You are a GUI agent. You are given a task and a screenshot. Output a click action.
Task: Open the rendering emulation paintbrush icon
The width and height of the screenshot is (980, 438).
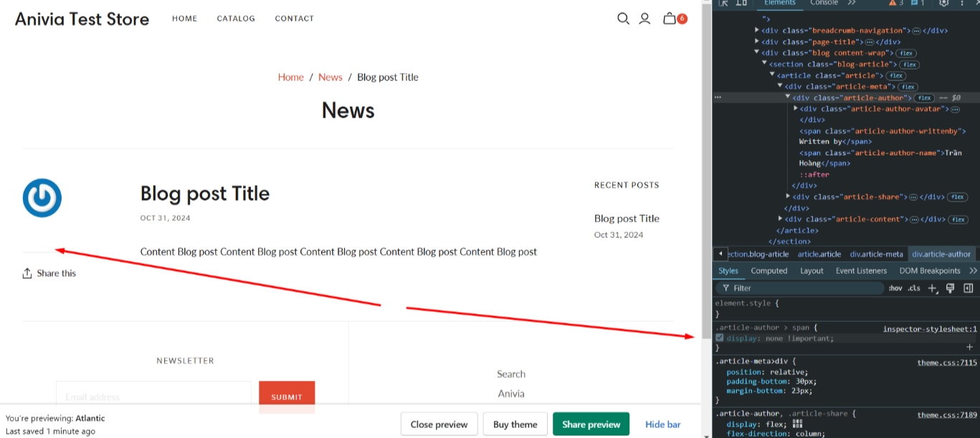(x=951, y=288)
